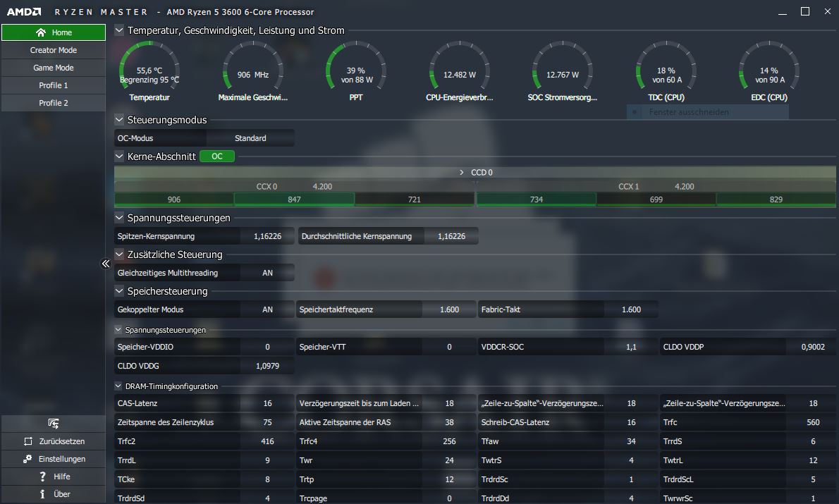The width and height of the screenshot is (839, 504).
Task: Click the Zurücksetzen button
Action: point(54,441)
